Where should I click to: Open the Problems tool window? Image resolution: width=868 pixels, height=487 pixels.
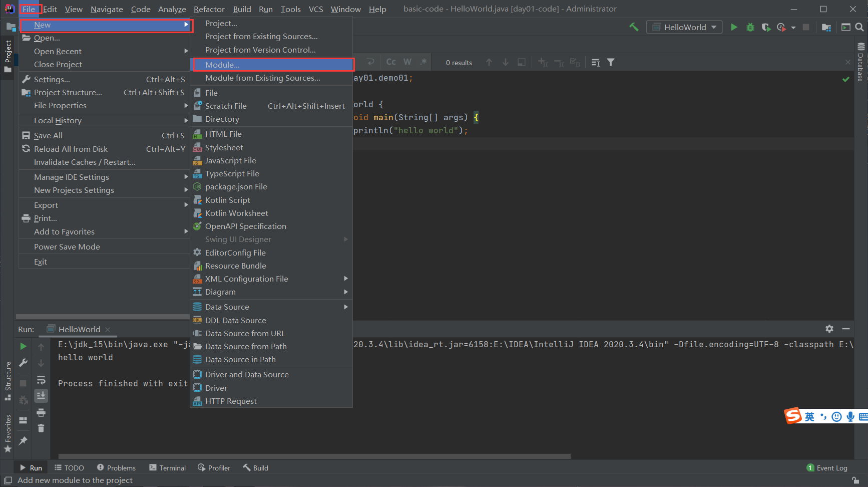point(116,467)
